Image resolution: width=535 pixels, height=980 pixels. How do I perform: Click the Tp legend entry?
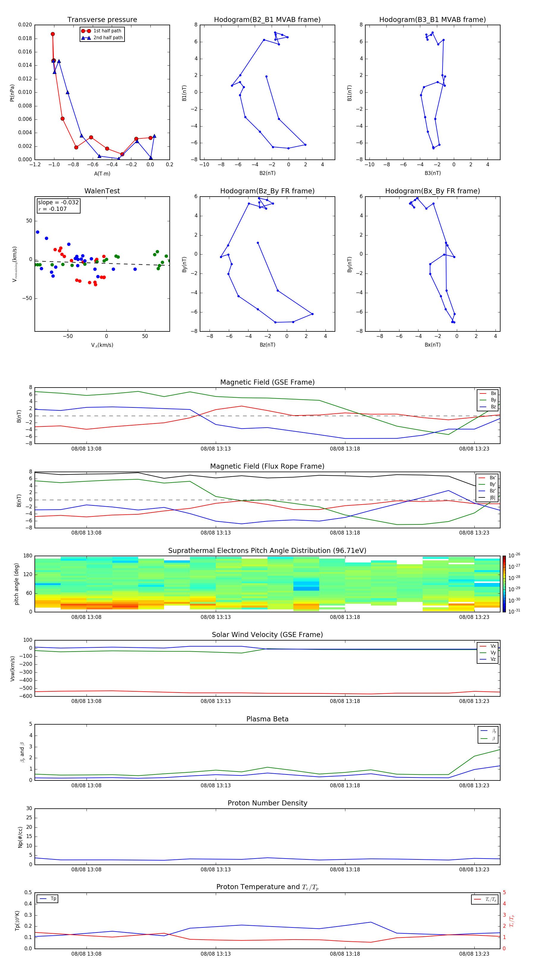tap(48, 899)
